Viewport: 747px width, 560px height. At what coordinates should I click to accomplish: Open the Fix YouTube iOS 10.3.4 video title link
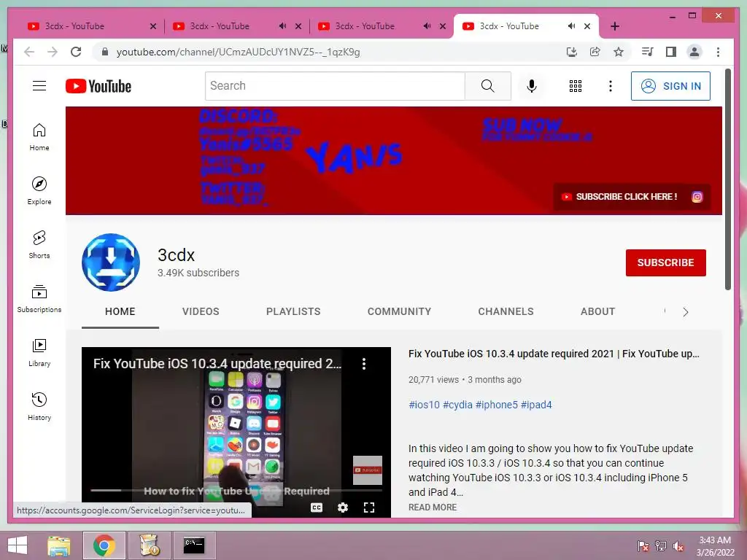(554, 354)
